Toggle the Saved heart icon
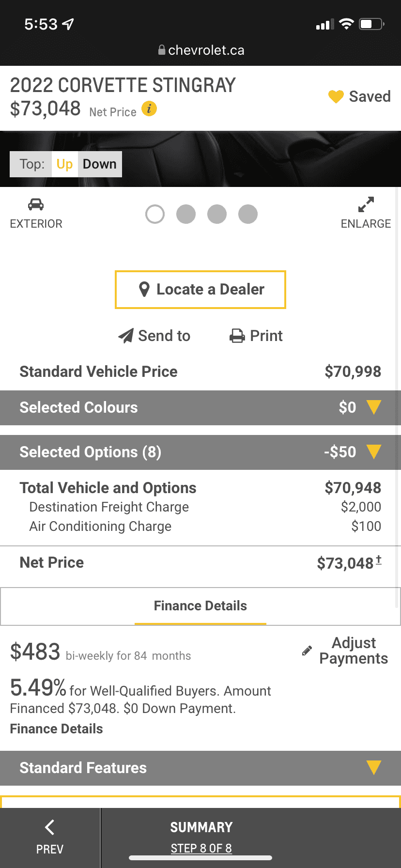This screenshot has height=868, width=401. [336, 96]
